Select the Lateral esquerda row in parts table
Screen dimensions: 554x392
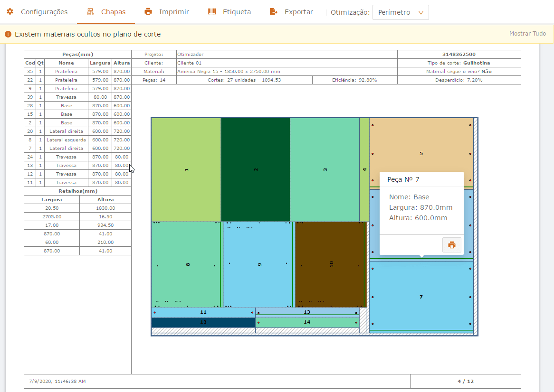[x=66, y=140]
